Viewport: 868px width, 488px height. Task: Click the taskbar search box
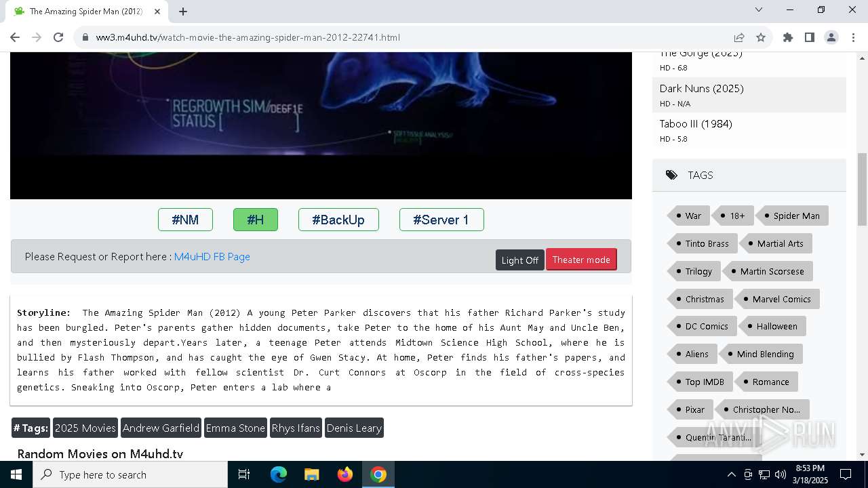pos(130,474)
